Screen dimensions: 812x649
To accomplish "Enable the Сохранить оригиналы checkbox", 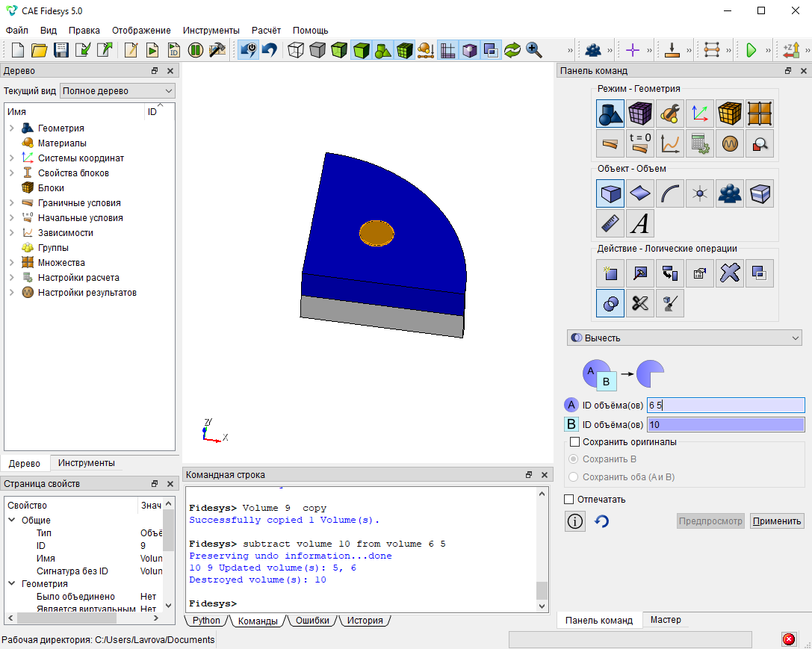I will pyautogui.click(x=574, y=442).
